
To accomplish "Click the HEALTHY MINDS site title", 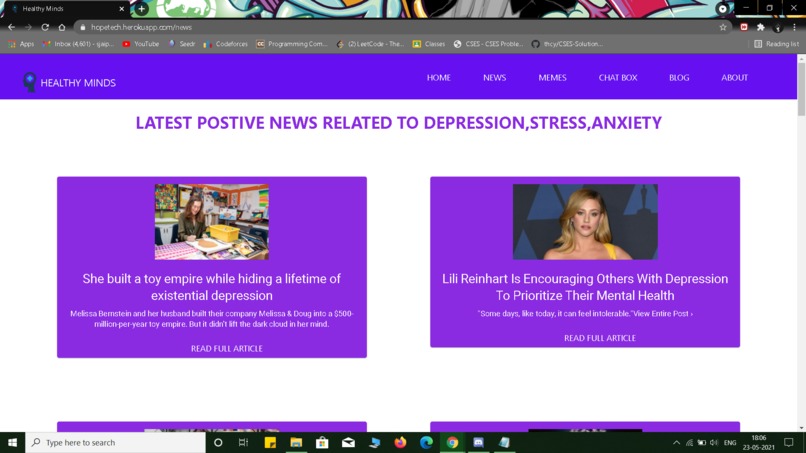I will pos(78,83).
